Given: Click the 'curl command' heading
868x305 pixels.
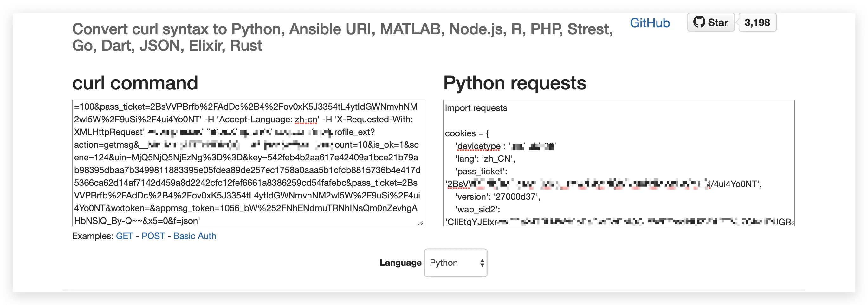Looking at the screenshot, I should [135, 83].
